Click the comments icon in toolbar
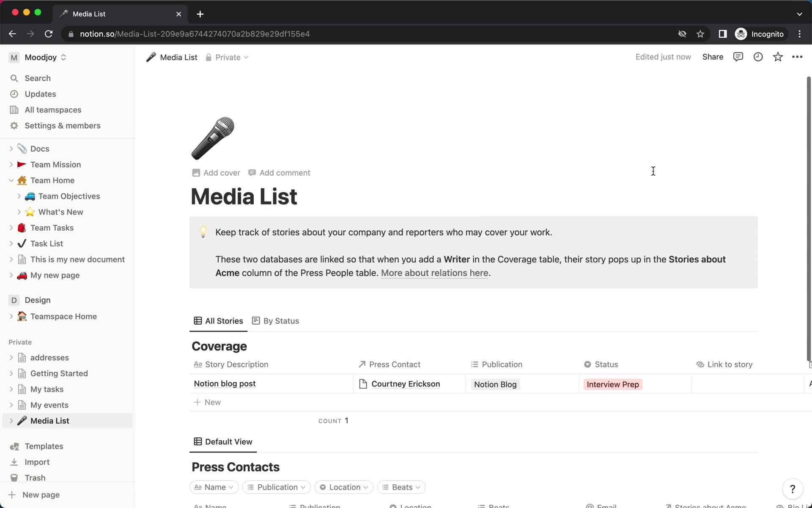 point(738,57)
